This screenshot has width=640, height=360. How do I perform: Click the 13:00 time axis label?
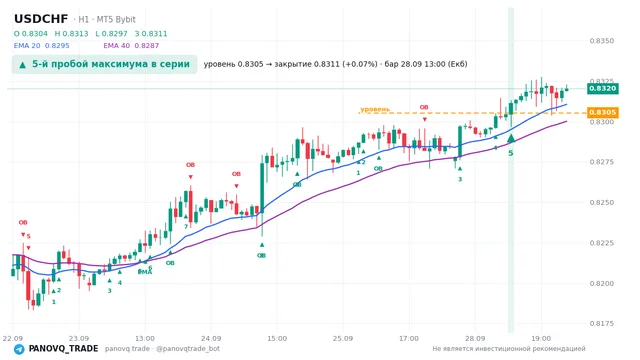pos(145,338)
